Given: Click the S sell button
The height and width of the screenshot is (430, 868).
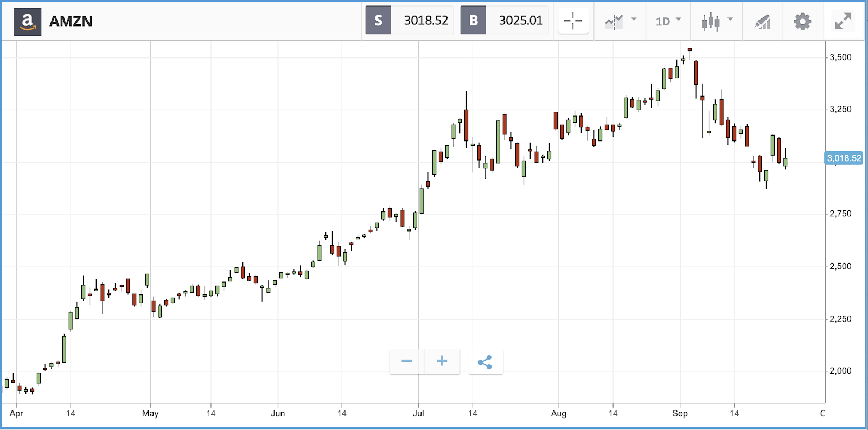Looking at the screenshot, I should coord(378,21).
